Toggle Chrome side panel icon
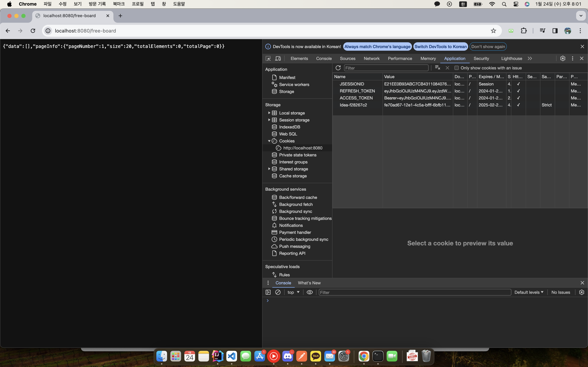This screenshot has height=367, width=588. tap(555, 31)
